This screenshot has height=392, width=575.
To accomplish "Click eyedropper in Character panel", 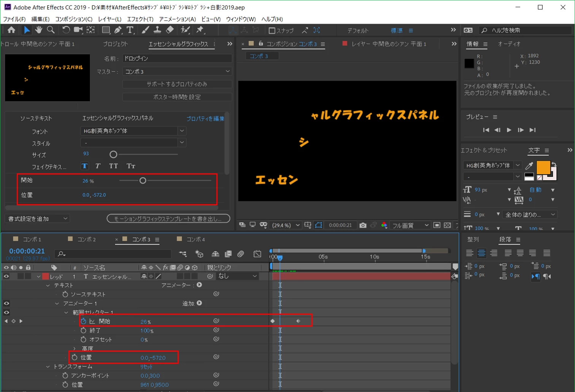I will pyautogui.click(x=529, y=165).
